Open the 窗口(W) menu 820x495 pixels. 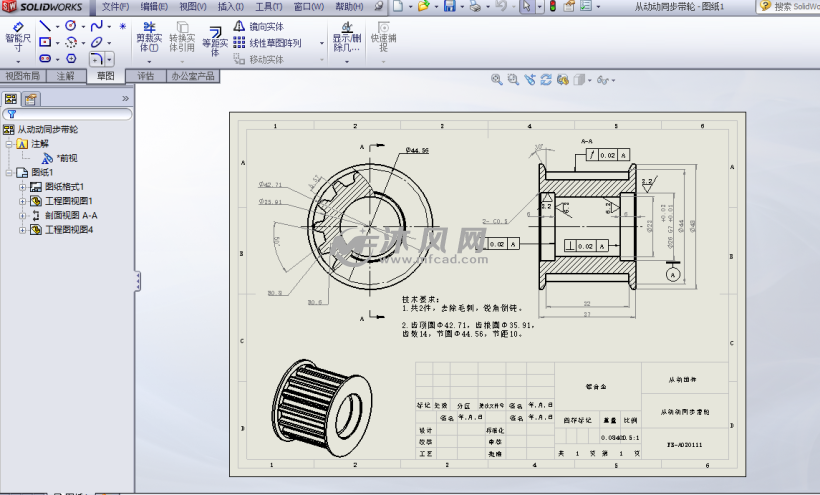pyautogui.click(x=309, y=7)
